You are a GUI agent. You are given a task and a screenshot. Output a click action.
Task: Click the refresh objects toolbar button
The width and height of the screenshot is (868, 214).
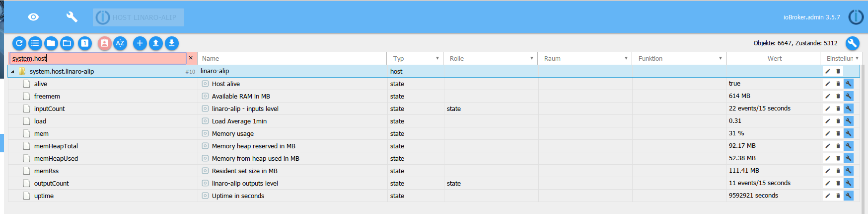pyautogui.click(x=19, y=43)
